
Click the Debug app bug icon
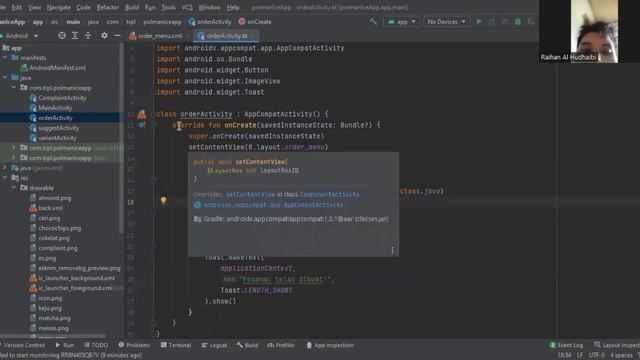pyautogui.click(x=518, y=22)
